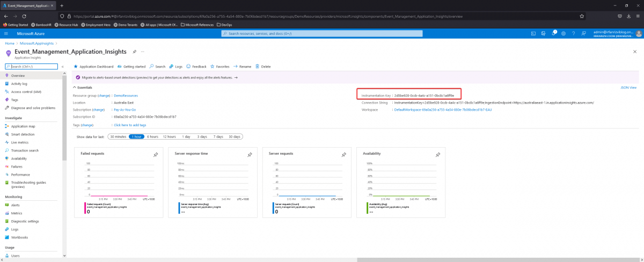Open the DefaultWorkspace link
The height and width of the screenshot is (262, 644).
pos(443,110)
